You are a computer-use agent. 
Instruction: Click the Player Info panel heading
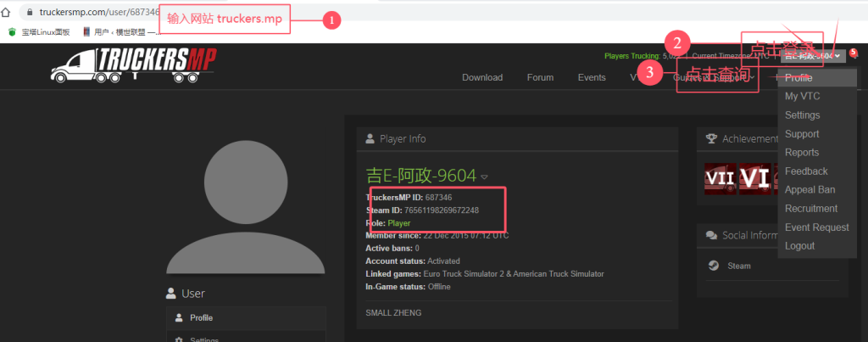coord(403,138)
